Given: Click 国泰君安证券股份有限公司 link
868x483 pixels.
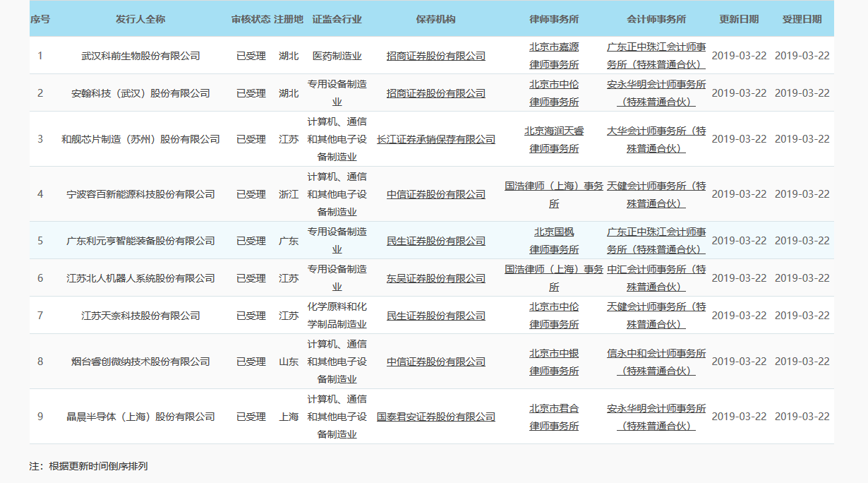Looking at the screenshot, I should (436, 417).
